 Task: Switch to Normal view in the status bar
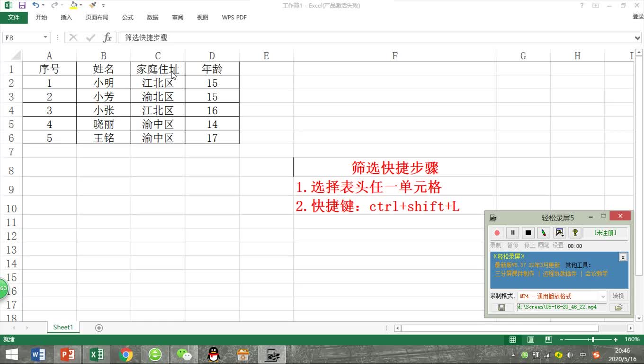(512, 339)
